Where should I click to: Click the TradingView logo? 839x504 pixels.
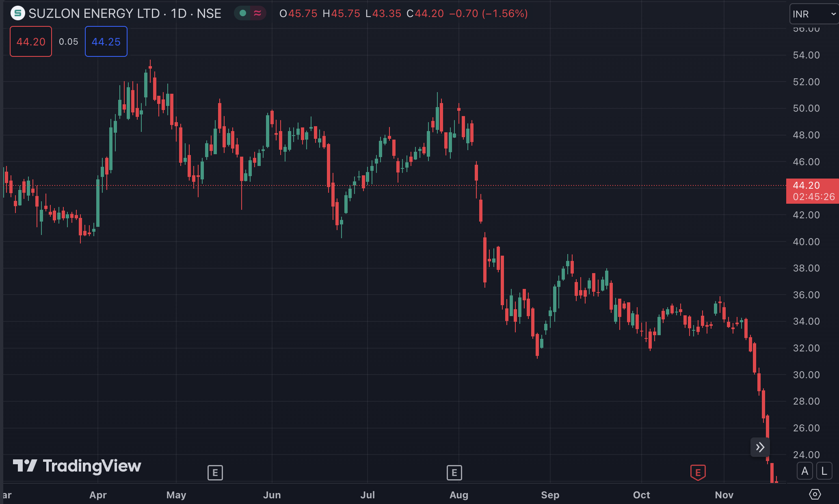click(x=77, y=466)
